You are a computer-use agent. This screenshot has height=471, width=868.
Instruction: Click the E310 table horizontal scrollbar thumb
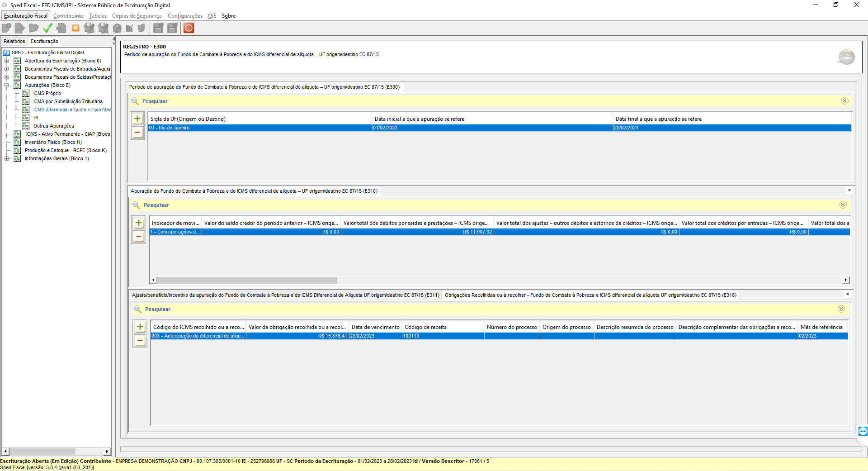point(247,280)
